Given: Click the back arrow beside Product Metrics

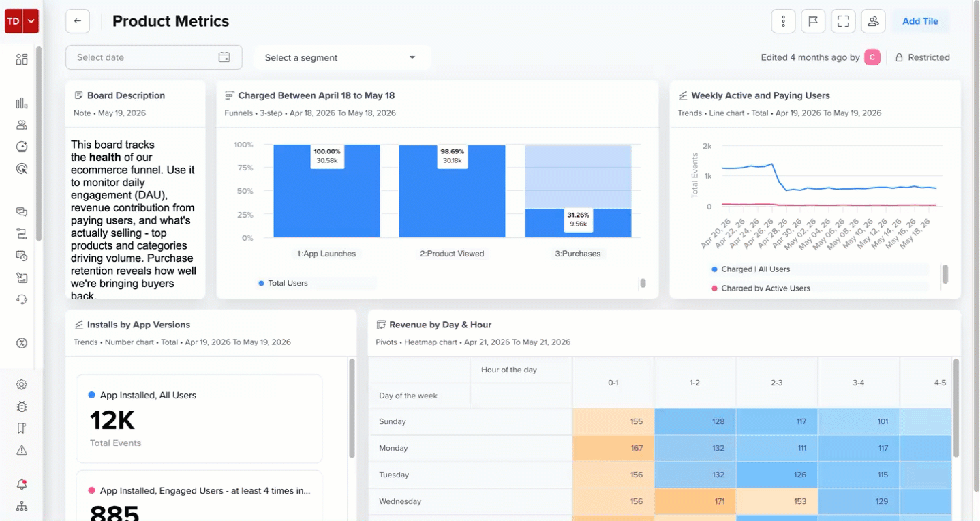Looking at the screenshot, I should pyautogui.click(x=78, y=21).
